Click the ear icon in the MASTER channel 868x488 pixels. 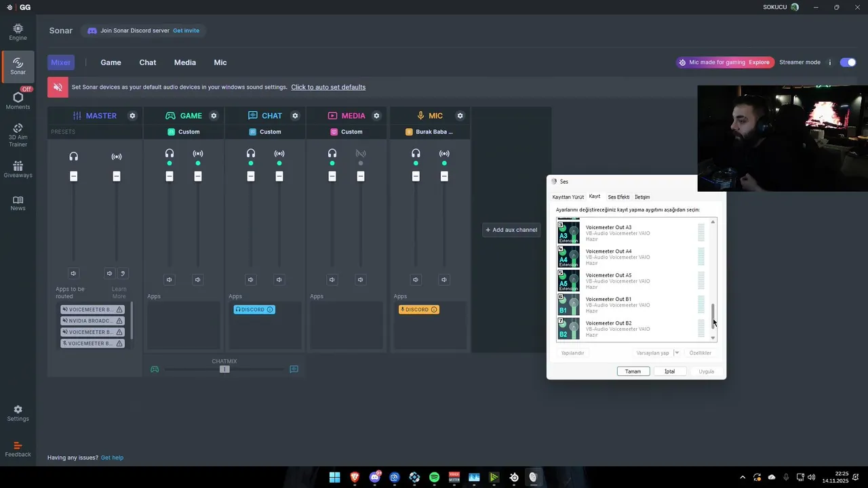123,274
